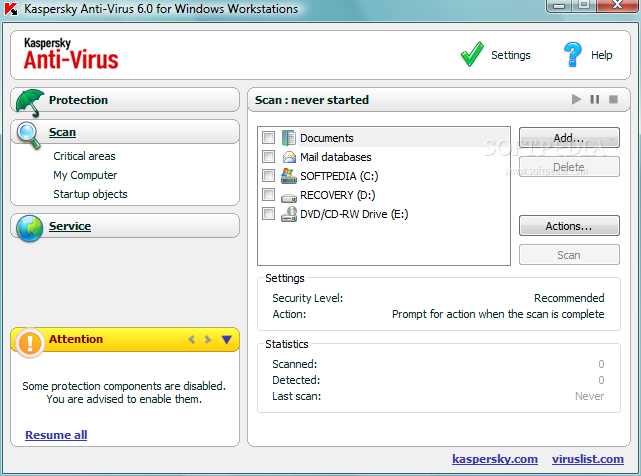Open Settings text link at top
This screenshot has height=476, width=641.
click(511, 55)
